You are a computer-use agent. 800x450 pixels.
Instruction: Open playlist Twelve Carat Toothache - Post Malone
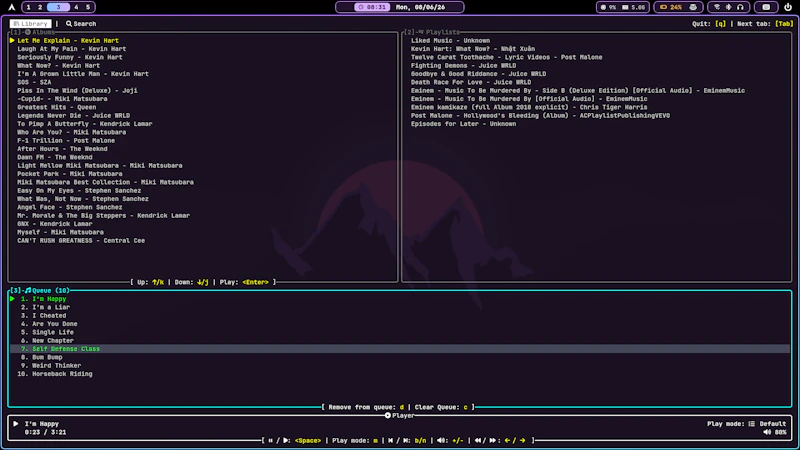pos(507,57)
